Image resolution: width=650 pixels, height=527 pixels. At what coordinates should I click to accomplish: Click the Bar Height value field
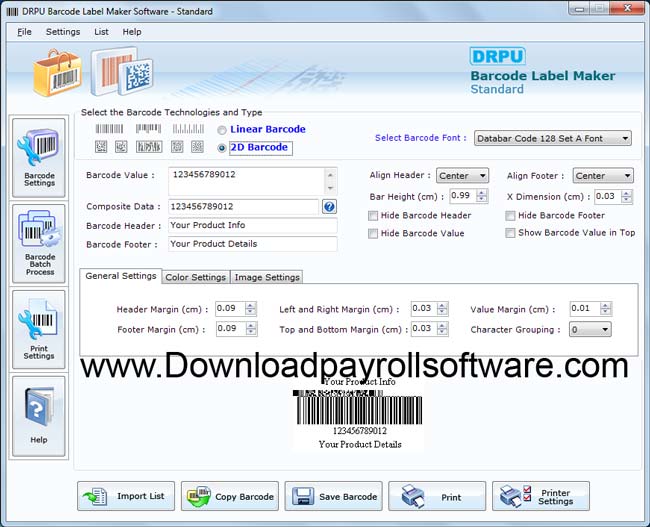tap(463, 196)
